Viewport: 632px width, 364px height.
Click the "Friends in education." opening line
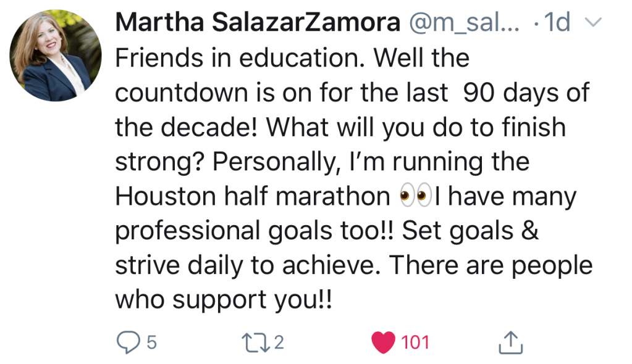pyautogui.click(x=238, y=59)
